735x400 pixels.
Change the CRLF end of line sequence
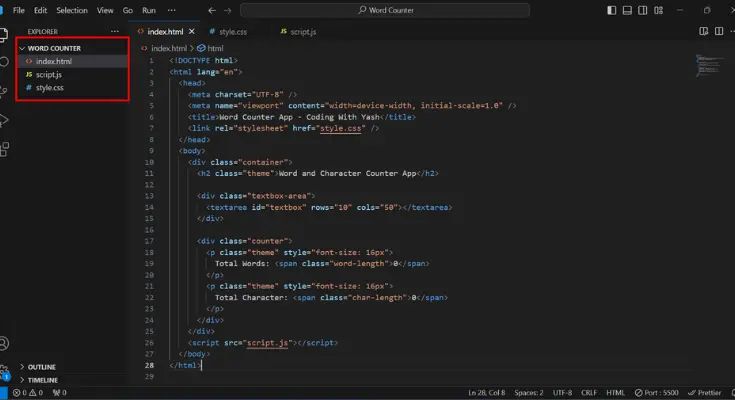coord(589,393)
